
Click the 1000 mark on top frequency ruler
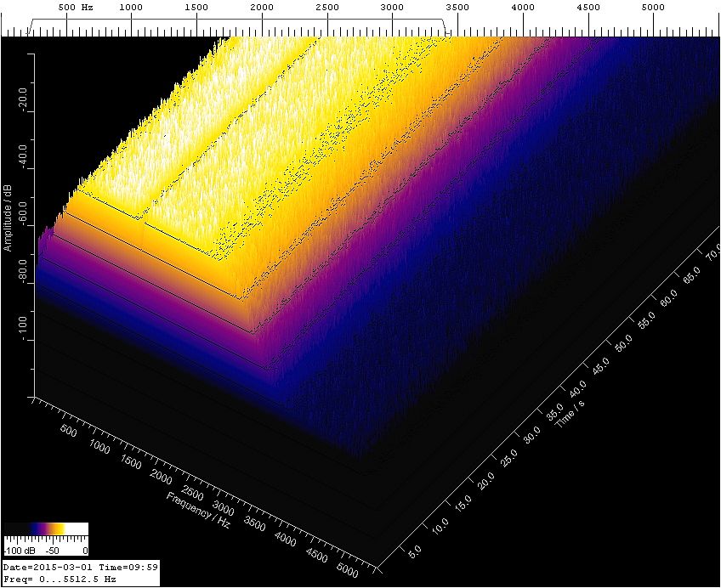tap(131, 8)
